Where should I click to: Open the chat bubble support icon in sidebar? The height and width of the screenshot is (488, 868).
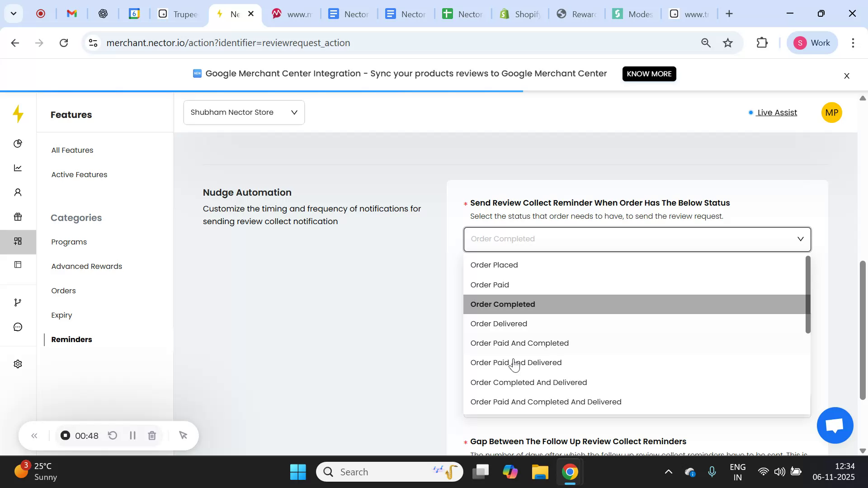point(18,327)
